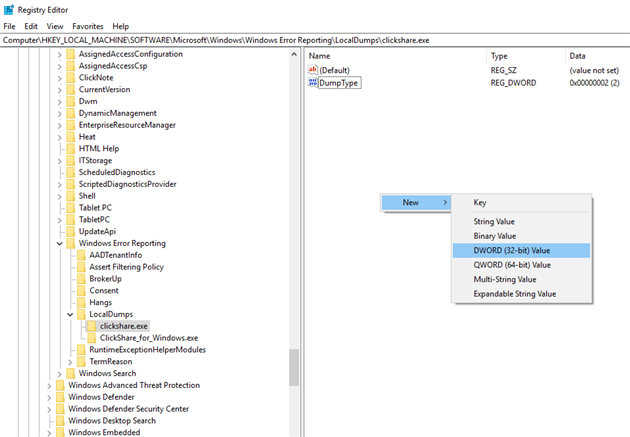This screenshot has width=630, height=437.
Task: Click the AssignedAccessConfiguration folder icon
Action: (x=71, y=54)
